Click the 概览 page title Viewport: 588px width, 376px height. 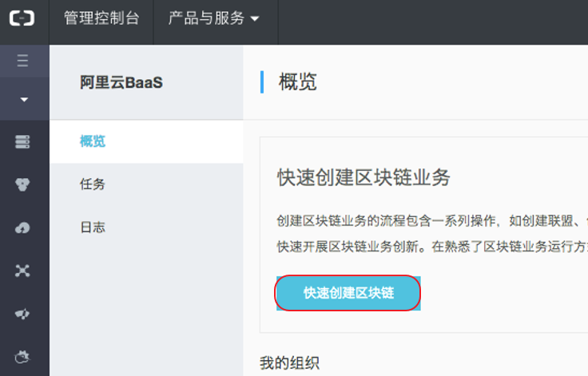click(x=298, y=81)
